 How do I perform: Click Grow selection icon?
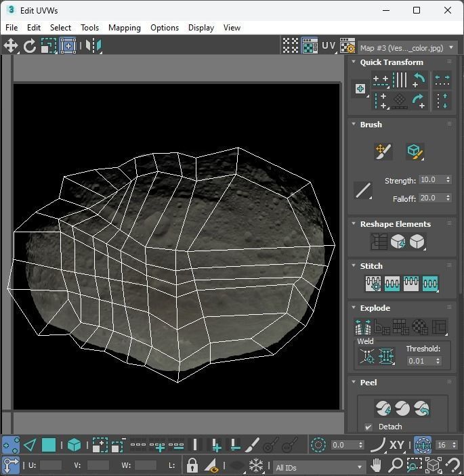pyautogui.click(x=100, y=445)
